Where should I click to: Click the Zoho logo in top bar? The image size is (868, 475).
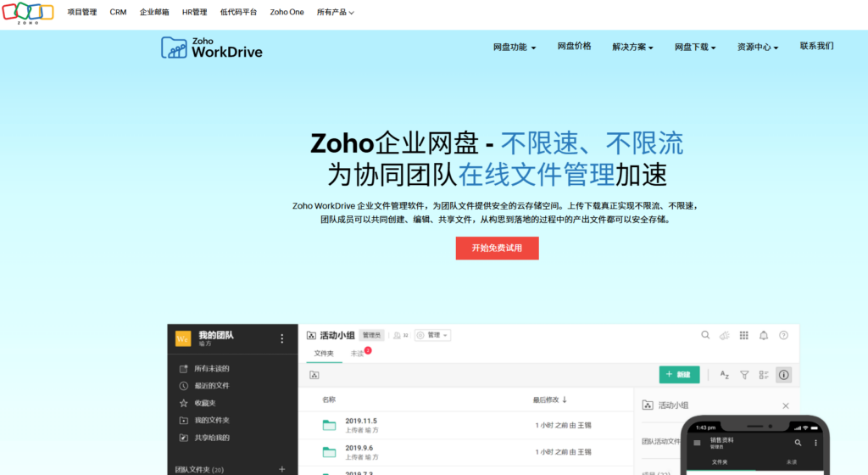coord(28,13)
